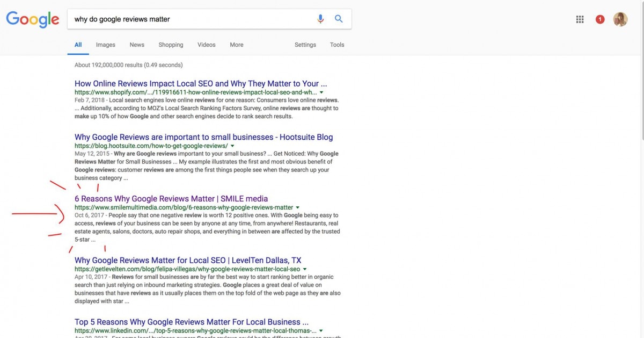Start voice search with microphone icon

pos(320,19)
